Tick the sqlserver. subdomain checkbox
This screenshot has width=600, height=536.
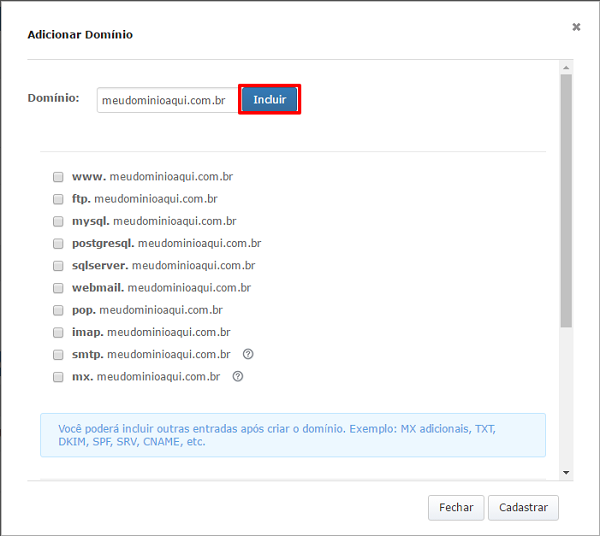pos(58,266)
